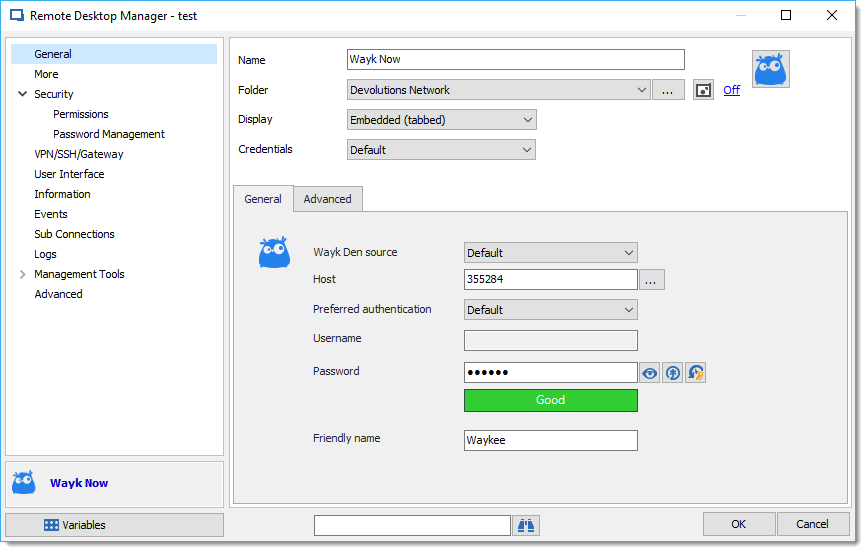Confirm with the OK button
866x552 pixels.
[738, 524]
